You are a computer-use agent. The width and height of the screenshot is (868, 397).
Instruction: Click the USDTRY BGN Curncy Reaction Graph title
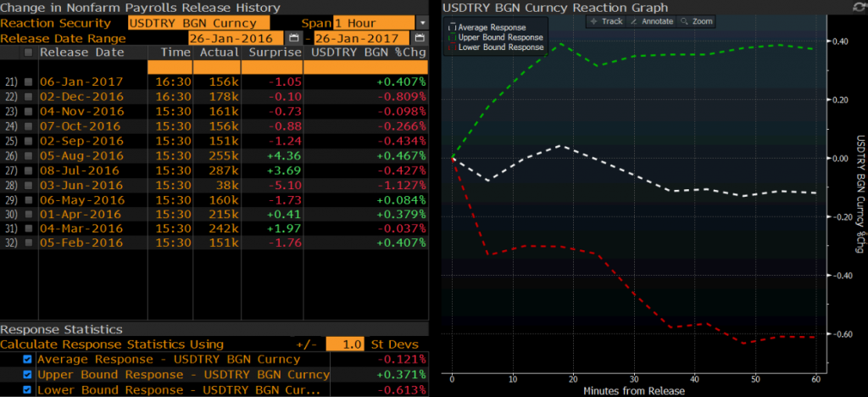click(x=556, y=7)
